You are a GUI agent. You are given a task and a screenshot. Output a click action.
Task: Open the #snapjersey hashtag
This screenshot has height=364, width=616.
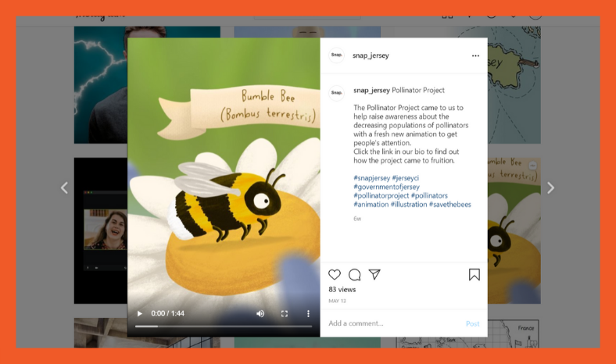pos(371,178)
